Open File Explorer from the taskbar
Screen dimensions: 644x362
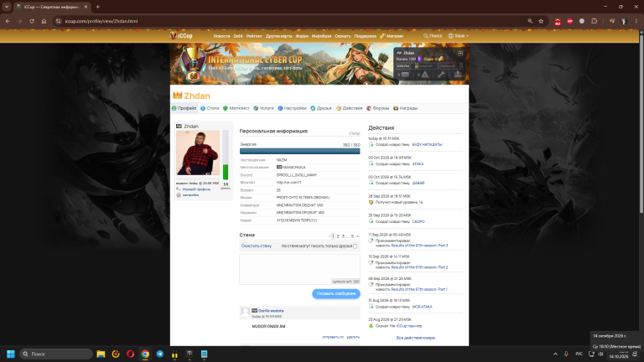101,354
